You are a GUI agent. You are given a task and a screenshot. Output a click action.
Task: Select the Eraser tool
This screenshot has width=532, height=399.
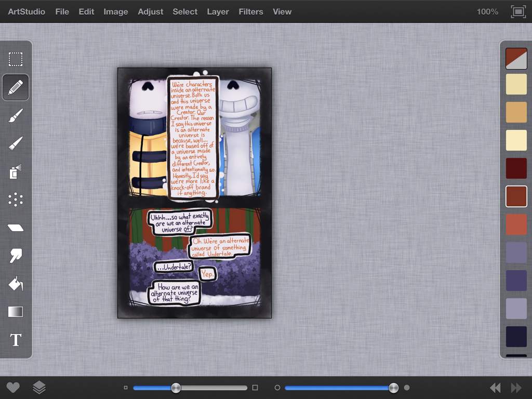coord(16,228)
